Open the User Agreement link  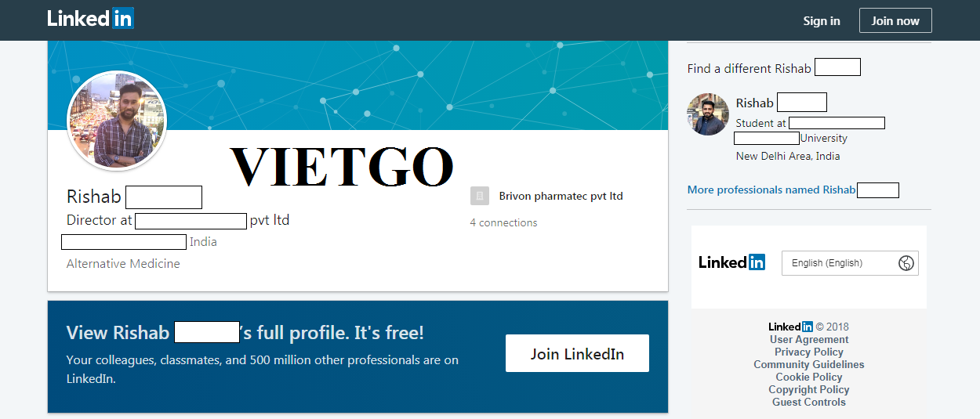pyautogui.click(x=809, y=339)
